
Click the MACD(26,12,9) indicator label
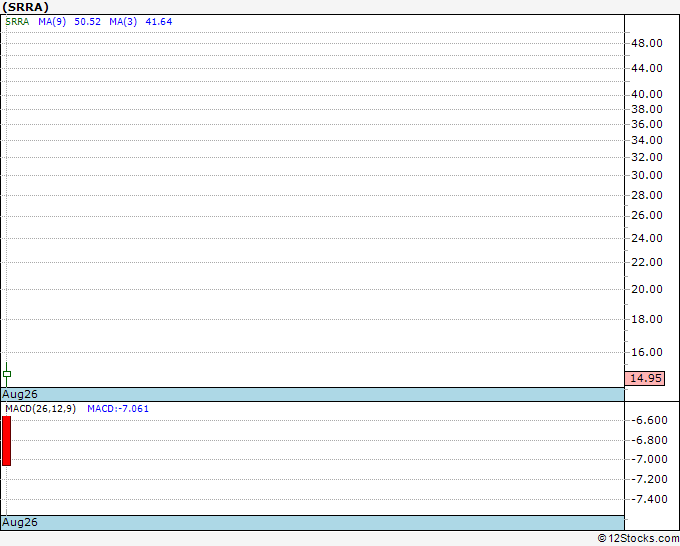[40, 409]
